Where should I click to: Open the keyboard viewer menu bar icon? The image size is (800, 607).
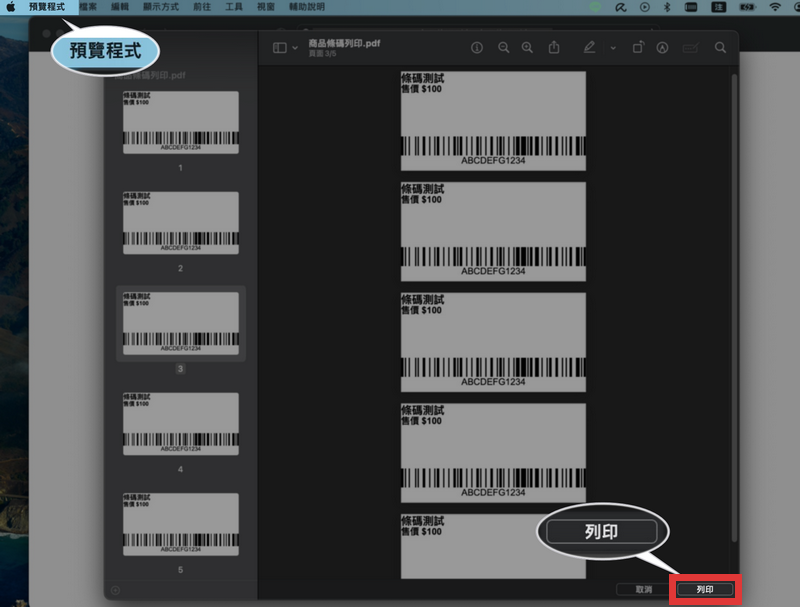tap(691, 7)
